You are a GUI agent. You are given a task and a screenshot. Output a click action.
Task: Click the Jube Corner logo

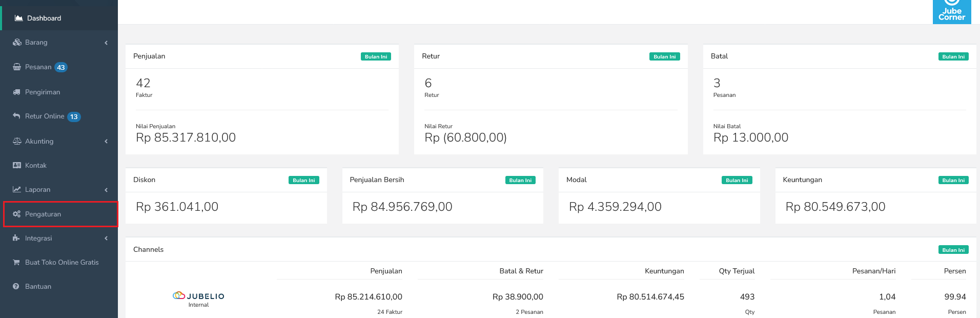[x=952, y=12]
